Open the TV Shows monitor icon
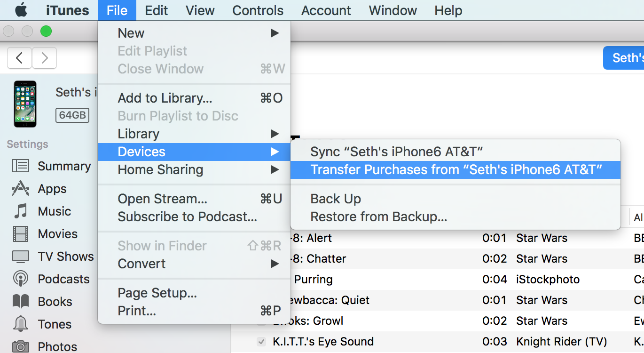 pyautogui.click(x=20, y=257)
